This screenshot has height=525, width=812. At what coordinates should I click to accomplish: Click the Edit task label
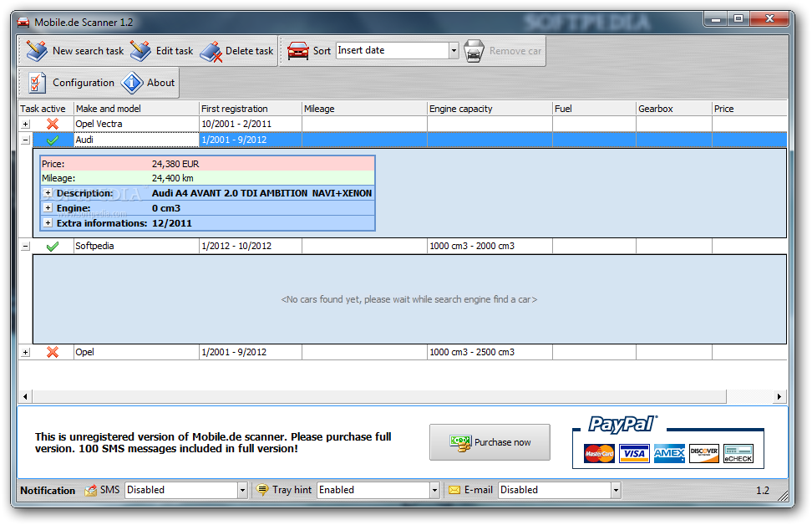pyautogui.click(x=175, y=51)
